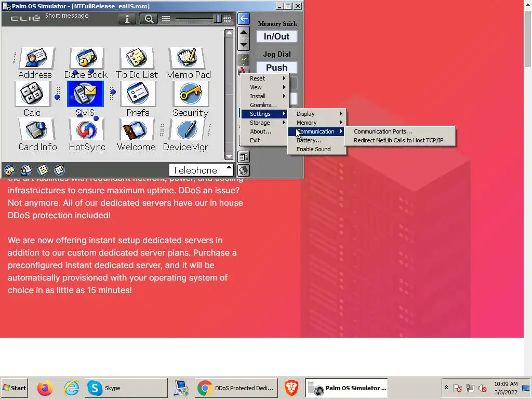Expand the Memory settings submenu
This screenshot has height=399, width=532.
click(x=317, y=123)
